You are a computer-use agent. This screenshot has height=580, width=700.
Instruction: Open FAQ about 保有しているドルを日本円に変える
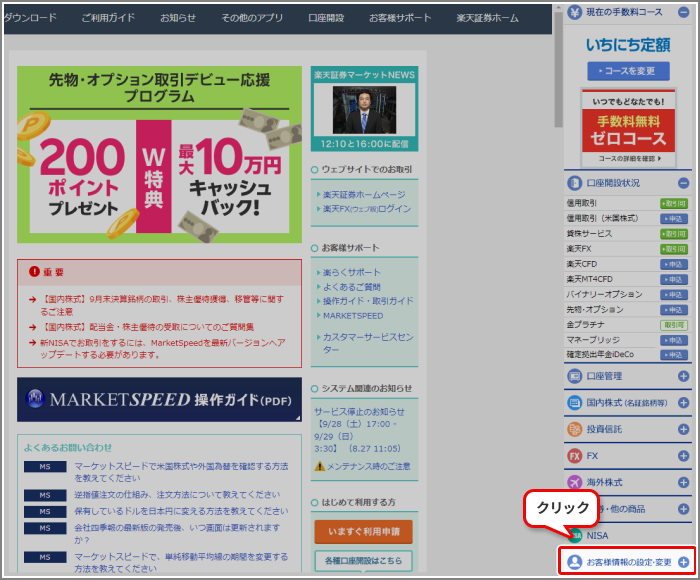(181, 511)
